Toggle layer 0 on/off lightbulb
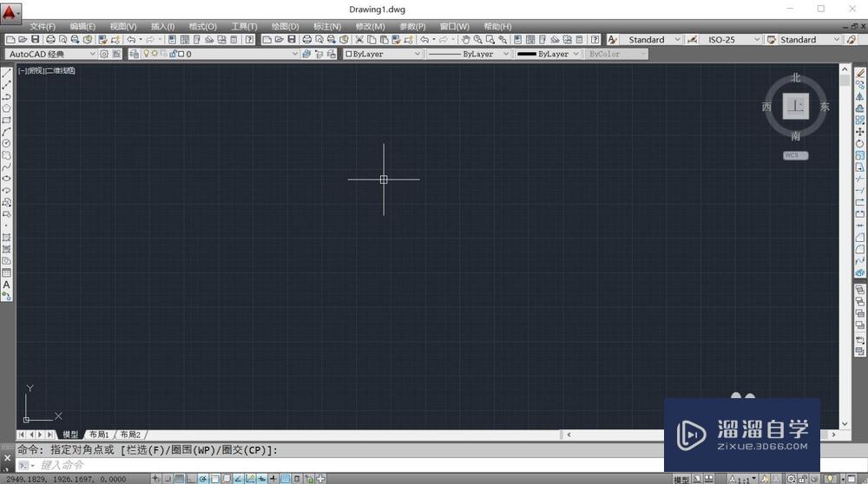868x484 pixels. 146,54
